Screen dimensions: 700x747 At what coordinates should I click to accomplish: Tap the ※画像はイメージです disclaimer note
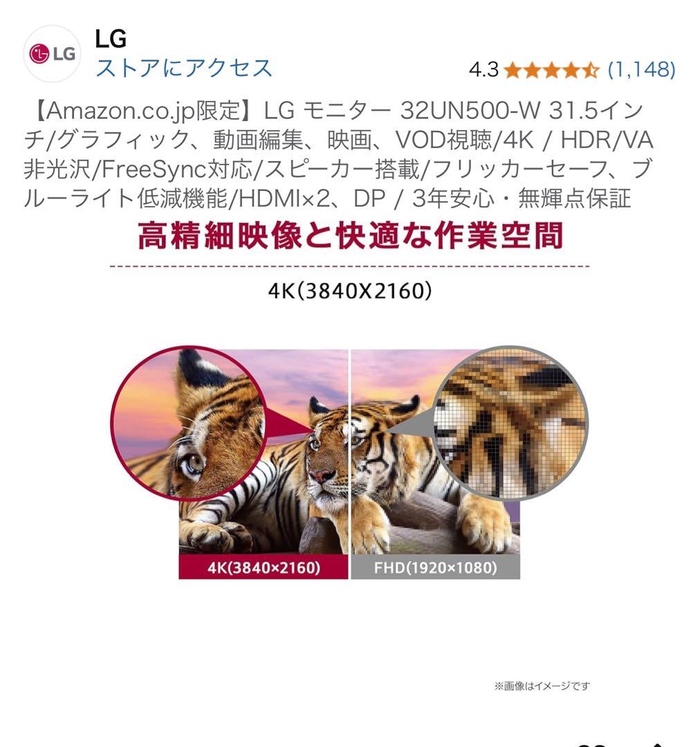[x=542, y=686]
